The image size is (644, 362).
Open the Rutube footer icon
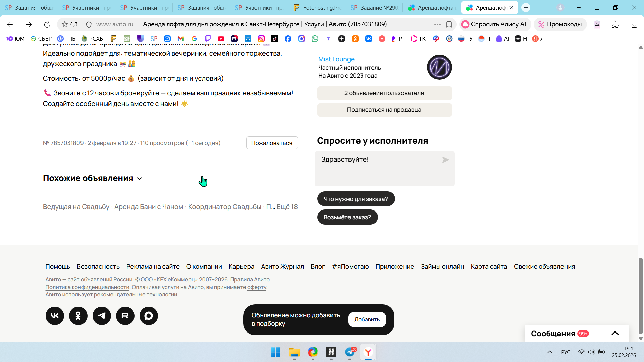click(125, 316)
